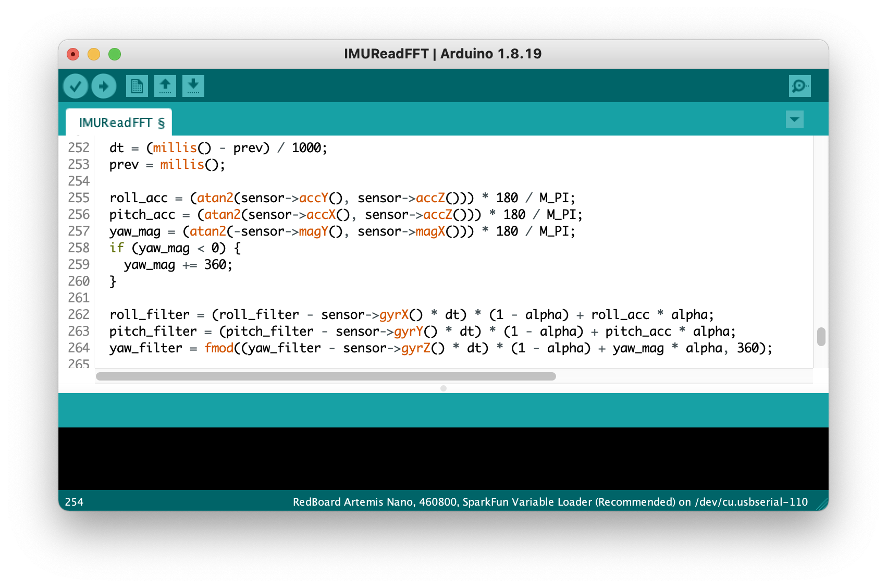Click line number 258 in the gutter
The height and width of the screenshot is (588, 887).
pos(79,248)
